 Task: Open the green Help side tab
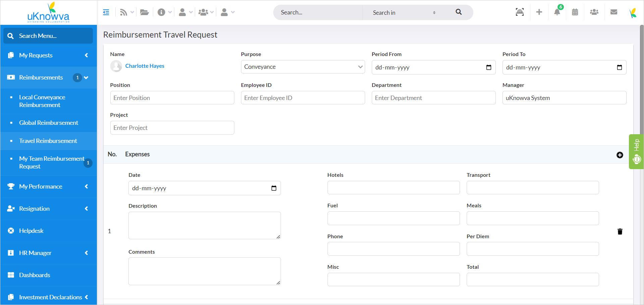pyautogui.click(x=636, y=151)
